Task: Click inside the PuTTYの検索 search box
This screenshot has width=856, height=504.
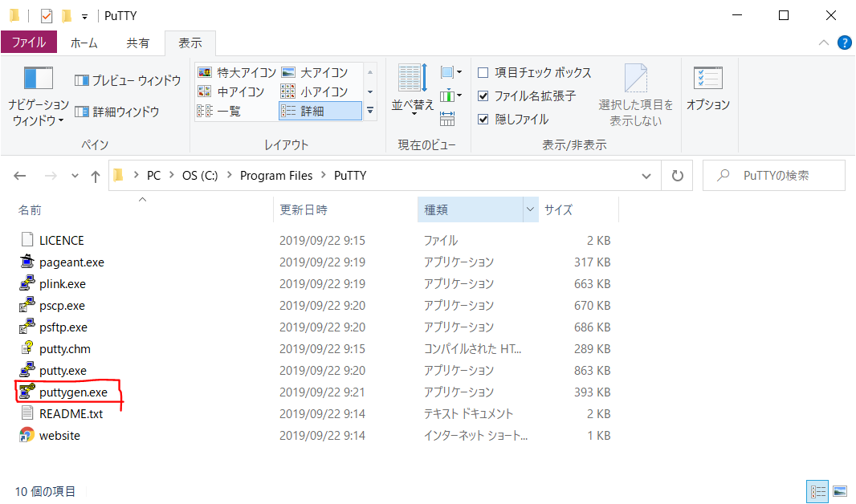Action: 773,175
